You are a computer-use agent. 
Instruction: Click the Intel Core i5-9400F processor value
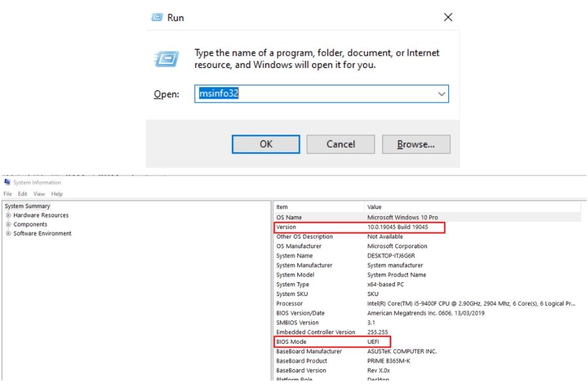click(471, 303)
